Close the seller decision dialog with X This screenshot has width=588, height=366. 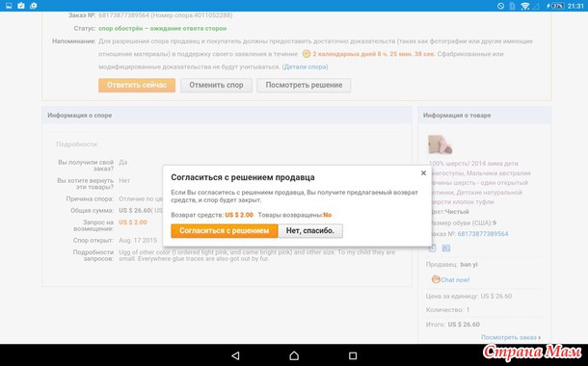tap(423, 173)
